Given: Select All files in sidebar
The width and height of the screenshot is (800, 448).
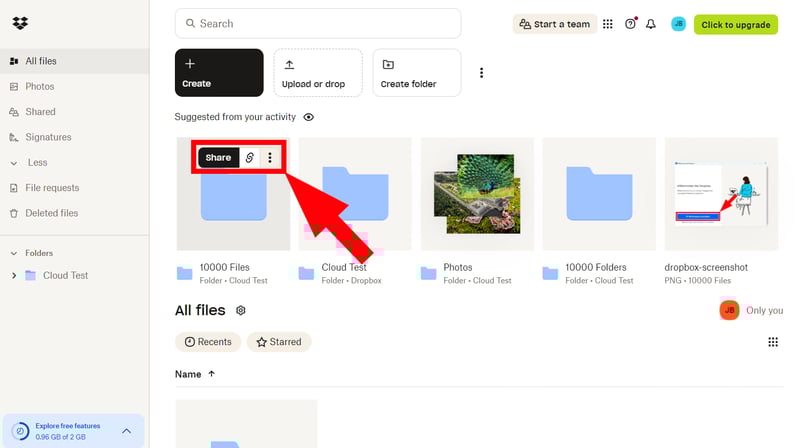Looking at the screenshot, I should [74, 61].
